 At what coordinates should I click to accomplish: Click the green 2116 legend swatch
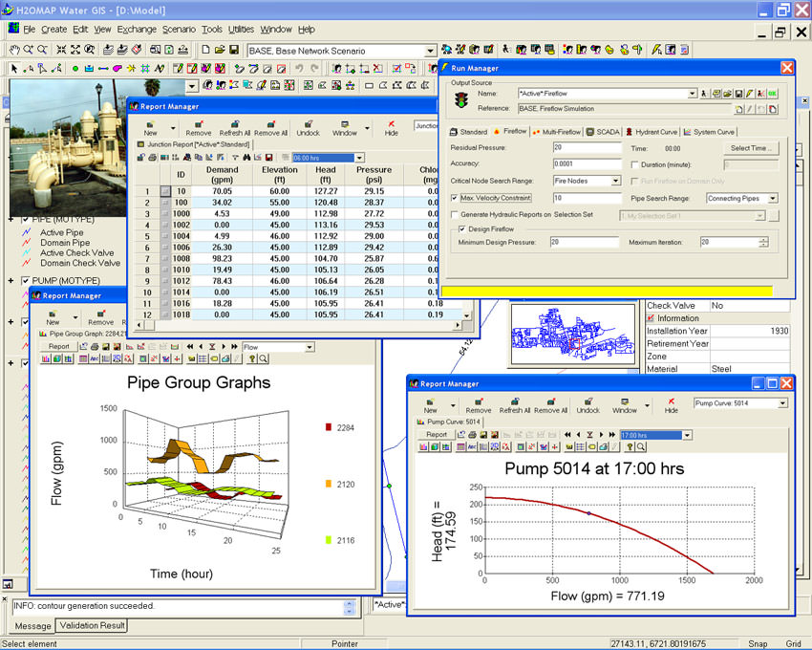click(328, 539)
